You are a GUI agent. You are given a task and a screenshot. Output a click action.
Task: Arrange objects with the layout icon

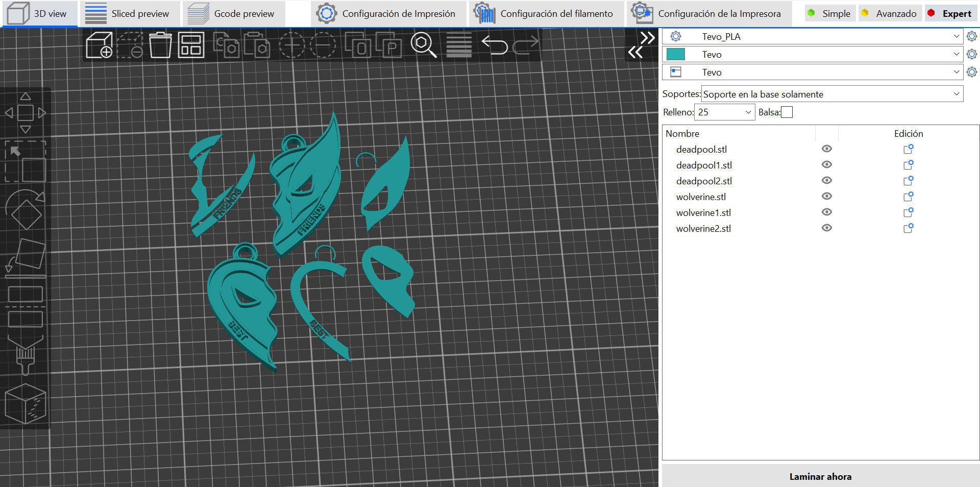click(191, 45)
